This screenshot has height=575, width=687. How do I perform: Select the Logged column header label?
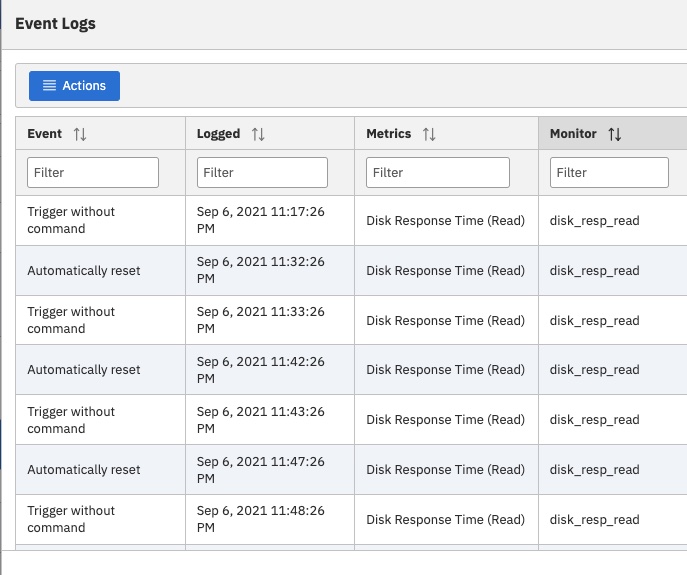(x=218, y=134)
